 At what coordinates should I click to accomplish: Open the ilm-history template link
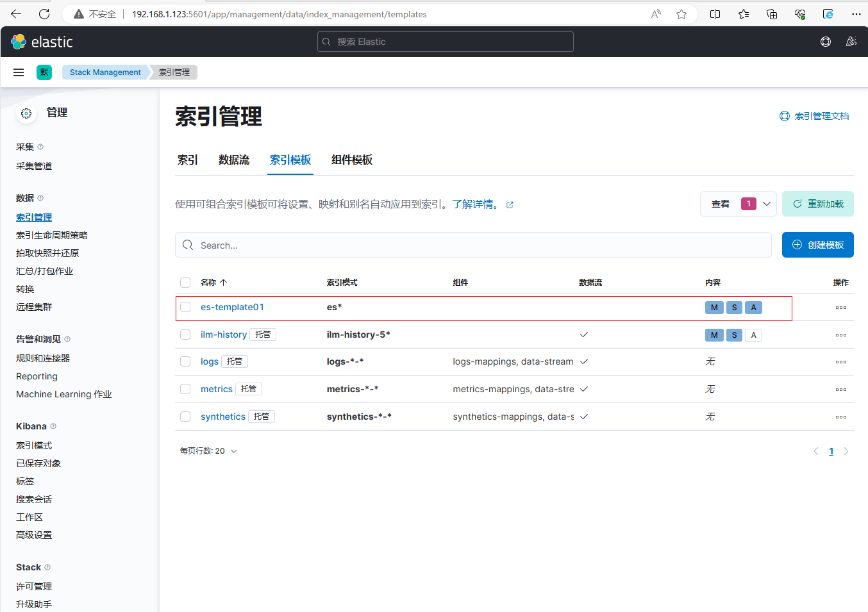[223, 335]
